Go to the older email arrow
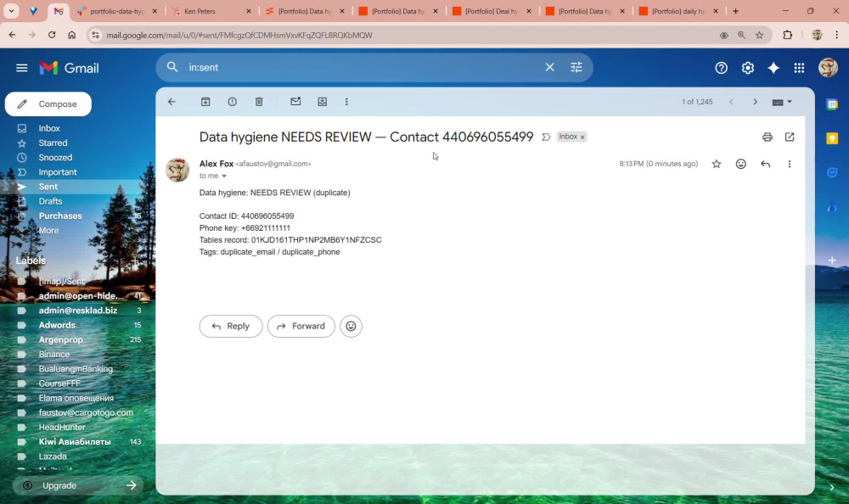Screen dimensions: 849x504 pos(755,102)
